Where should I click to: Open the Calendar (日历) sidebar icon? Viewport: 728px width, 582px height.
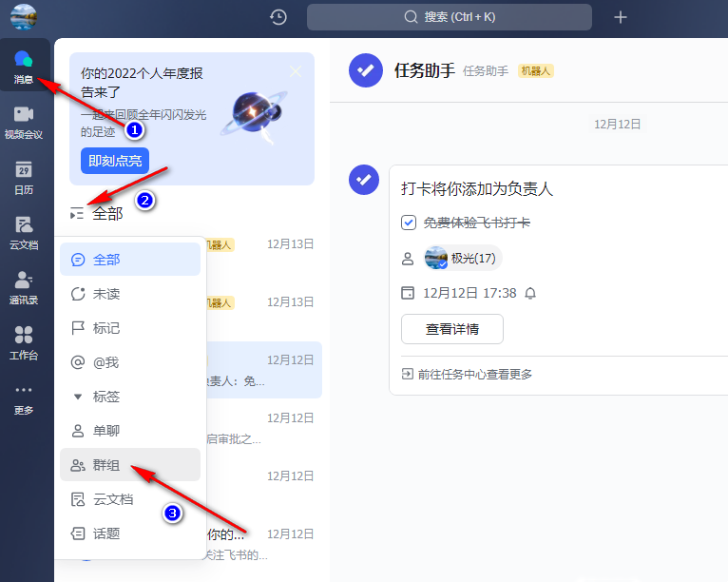pos(24,176)
